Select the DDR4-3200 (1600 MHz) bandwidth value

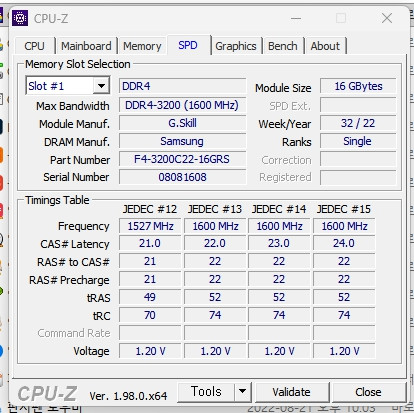coord(183,105)
